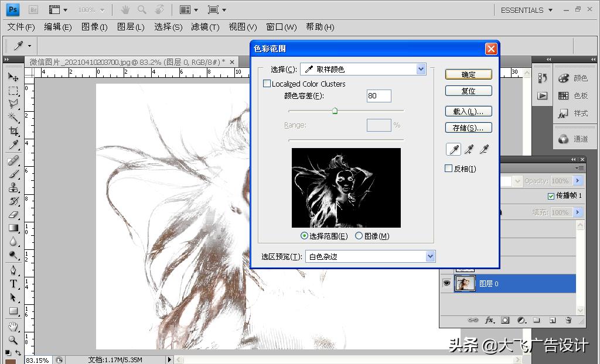Image resolution: width=600 pixels, height=364 pixels.
Task: Open the 图层 menu
Action: click(130, 27)
